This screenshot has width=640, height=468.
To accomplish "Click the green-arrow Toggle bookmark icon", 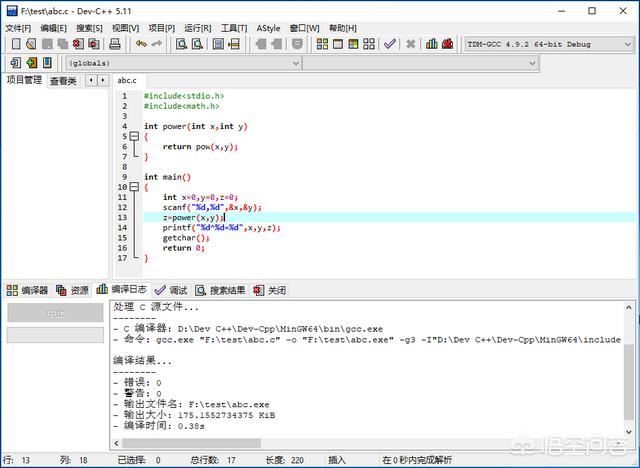I will click(x=31, y=62).
